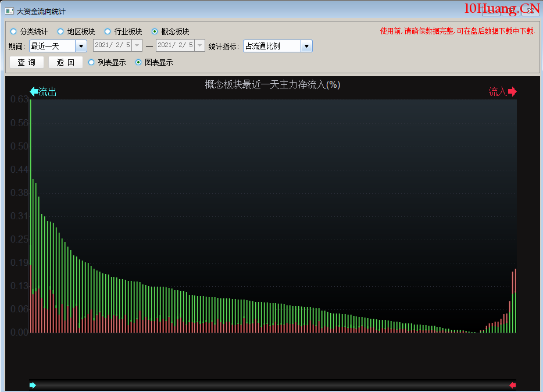
Task: Click the 0.00 axis label
Action: 19,333
